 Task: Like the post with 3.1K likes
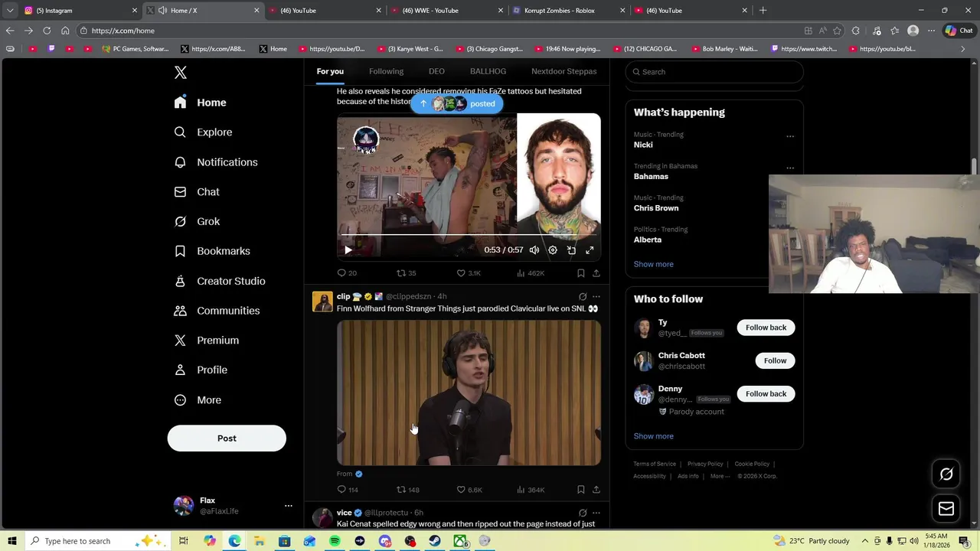[469, 273]
